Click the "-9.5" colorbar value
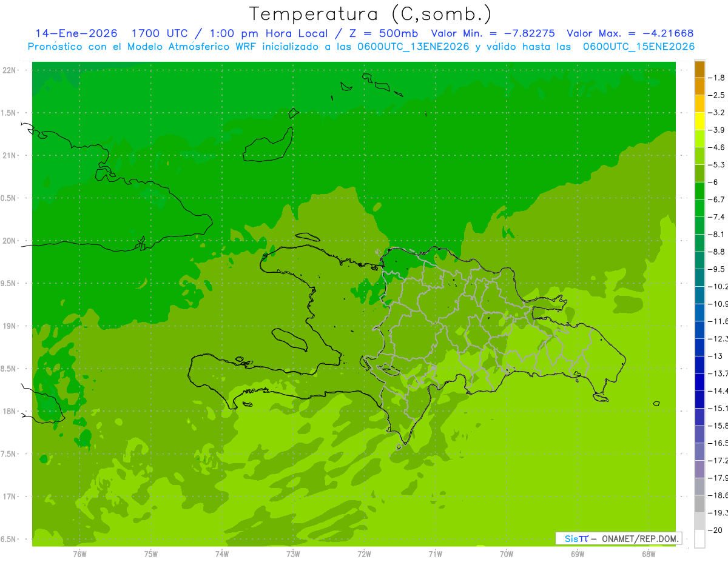Screen dimensions: 728x562 point(717,269)
